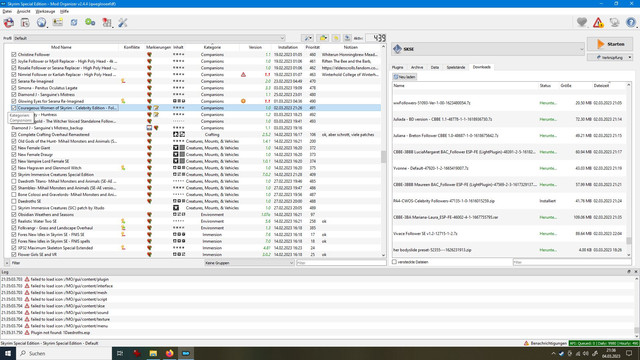The image size is (640, 360).
Task: Open the red warning triangle notifications icon
Action: point(598,23)
